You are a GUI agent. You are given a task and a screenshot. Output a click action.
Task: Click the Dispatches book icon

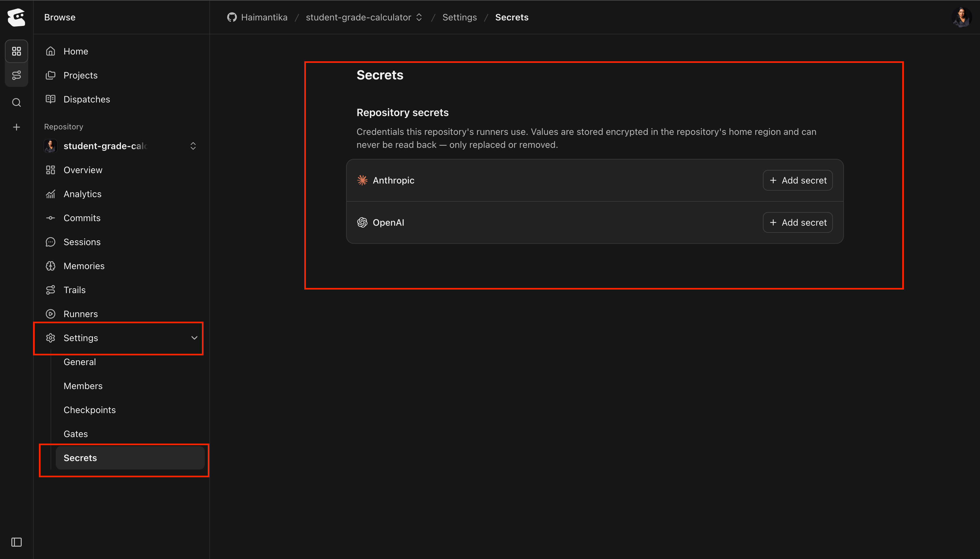pyautogui.click(x=51, y=99)
